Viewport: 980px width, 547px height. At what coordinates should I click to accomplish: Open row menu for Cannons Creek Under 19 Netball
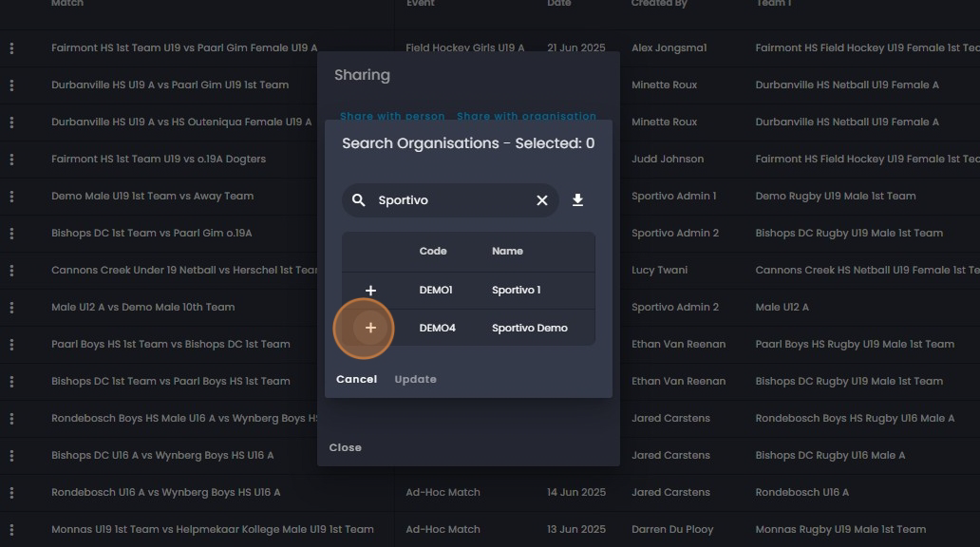coord(11,270)
